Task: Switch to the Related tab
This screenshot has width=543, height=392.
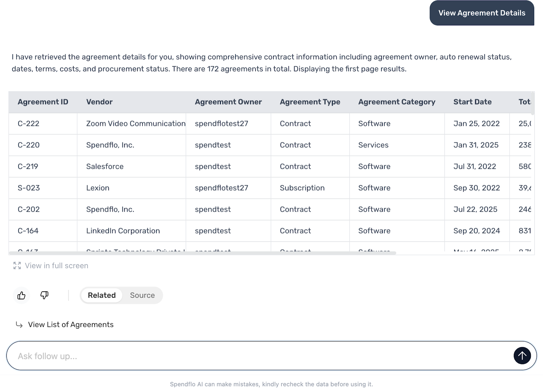Action: 102,295
